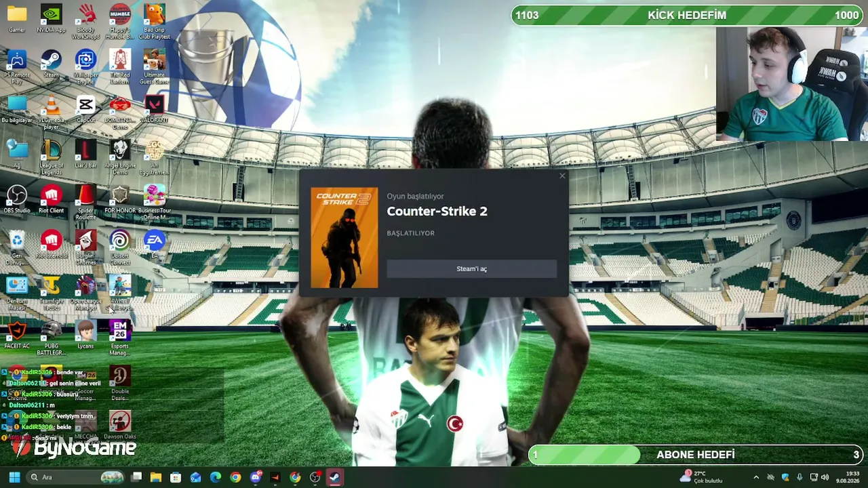Click the 'Steam'i aç' button
This screenshot has width=868, height=488.
coord(471,269)
